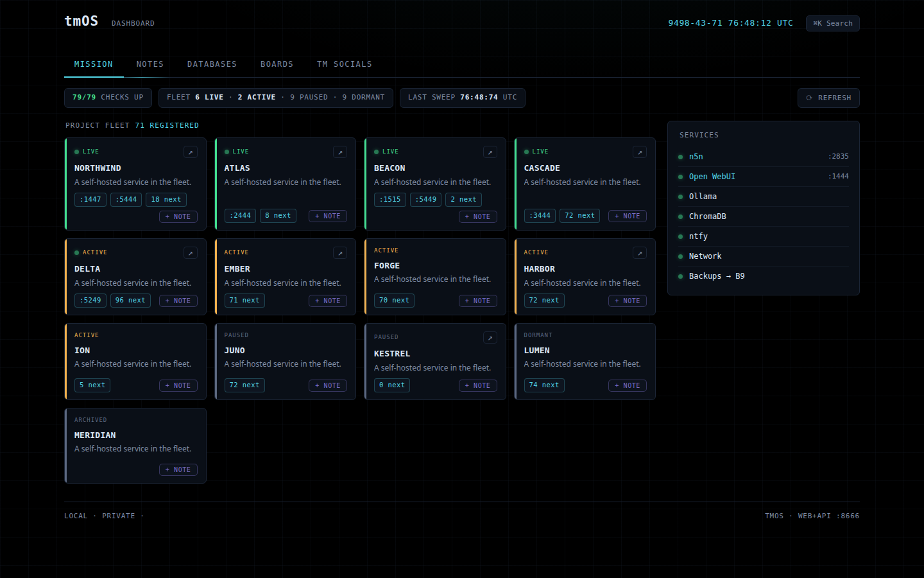This screenshot has width=924, height=578.
Task: Add a note to LUMEN
Action: (x=628, y=385)
